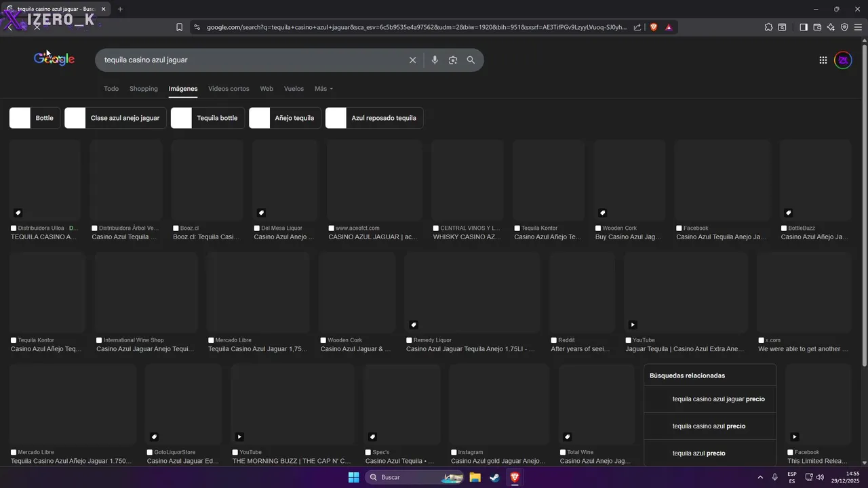Open the Google account avatar
Viewport: 868px width, 488px height.
coord(843,60)
